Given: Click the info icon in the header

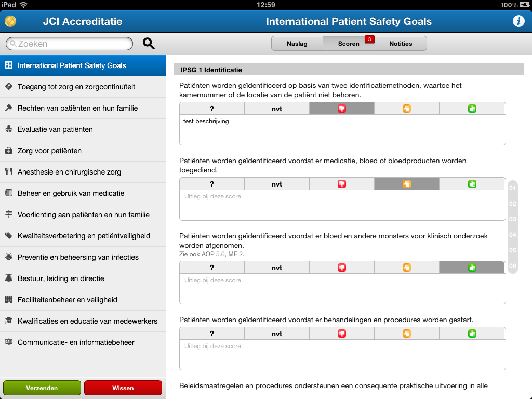Looking at the screenshot, I should click(518, 21).
